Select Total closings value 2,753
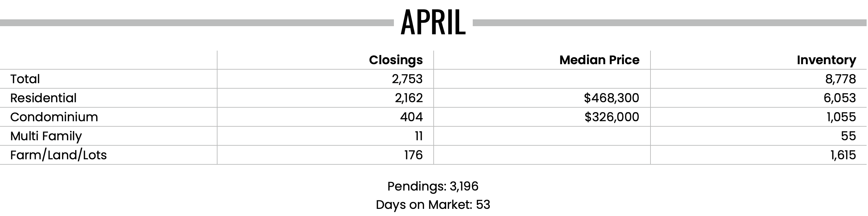Viewport: 868px width, 216px height. [407, 79]
